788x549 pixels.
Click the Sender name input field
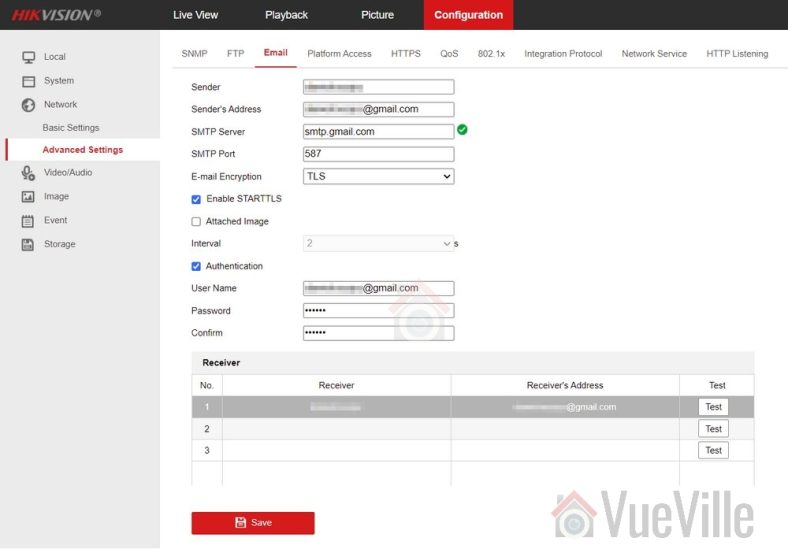(x=378, y=87)
